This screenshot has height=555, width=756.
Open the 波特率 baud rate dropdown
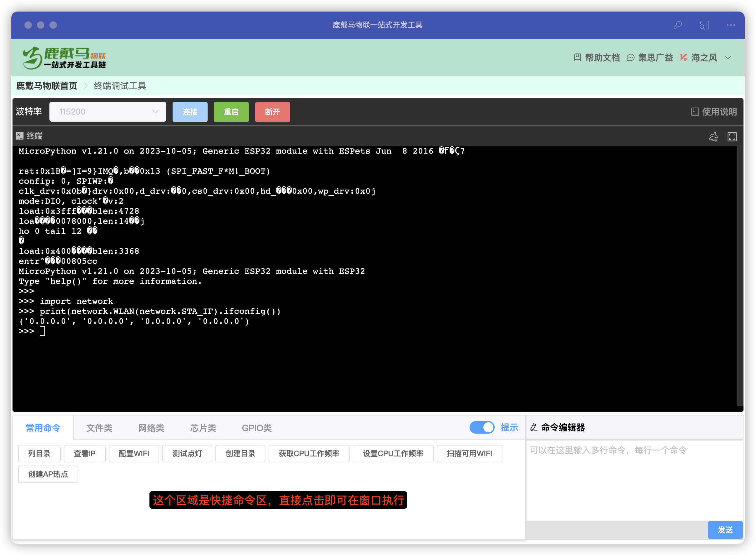pos(108,112)
